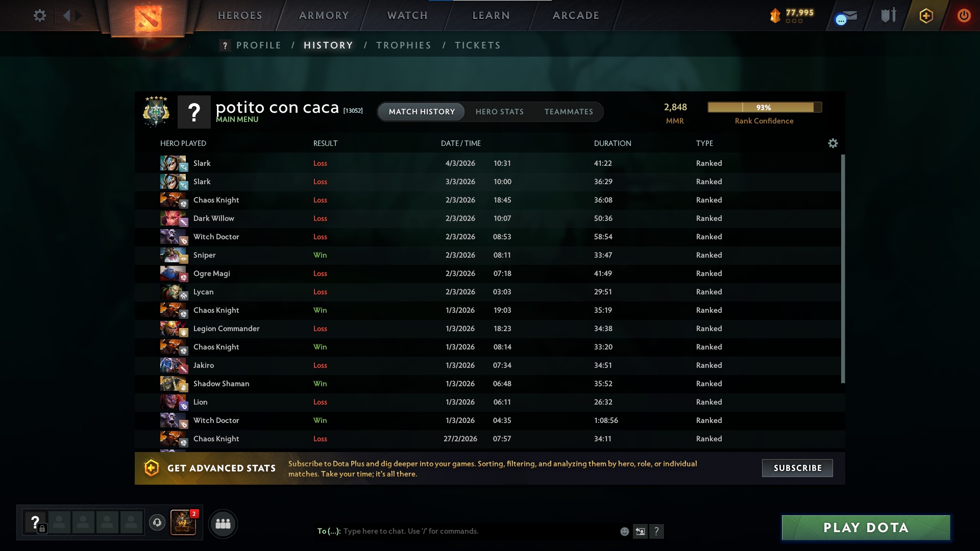
Task: Click the Rank Confidence 93% bar
Action: tap(765, 107)
